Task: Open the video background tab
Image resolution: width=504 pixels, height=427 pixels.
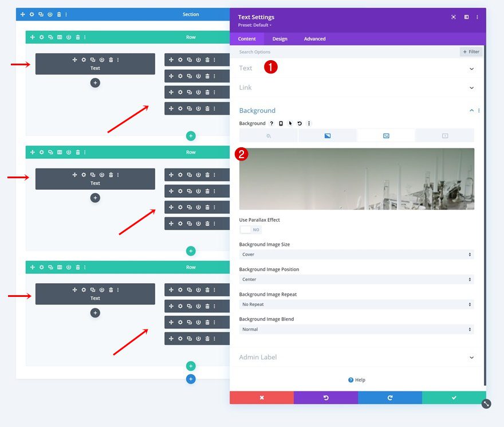Action: [445, 135]
